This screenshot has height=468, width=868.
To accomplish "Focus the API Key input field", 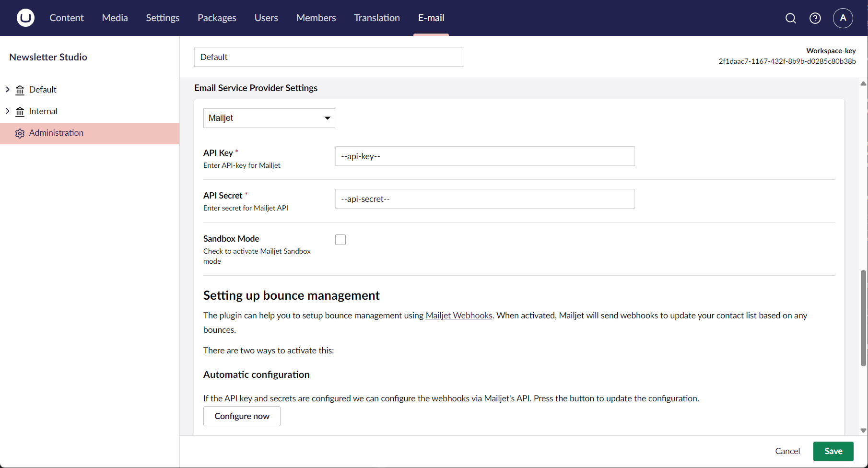I will pyautogui.click(x=485, y=156).
